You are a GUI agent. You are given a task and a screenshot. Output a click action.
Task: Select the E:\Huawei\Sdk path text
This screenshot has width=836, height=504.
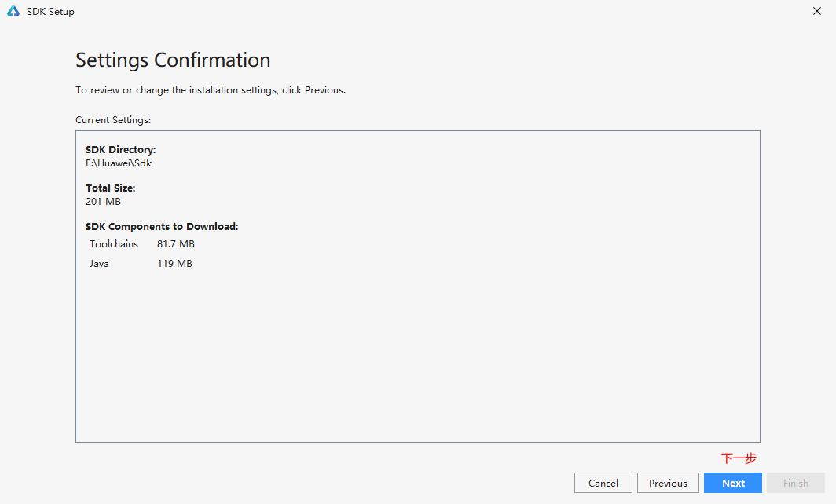(119, 163)
